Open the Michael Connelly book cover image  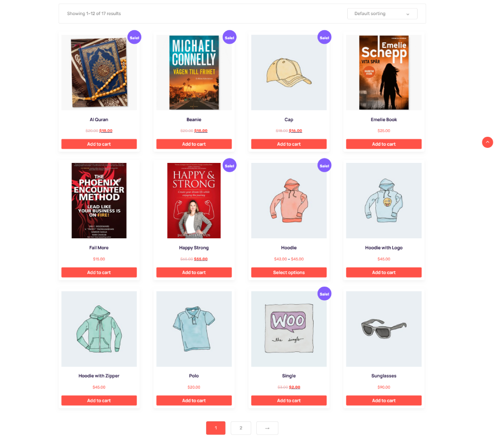point(194,72)
